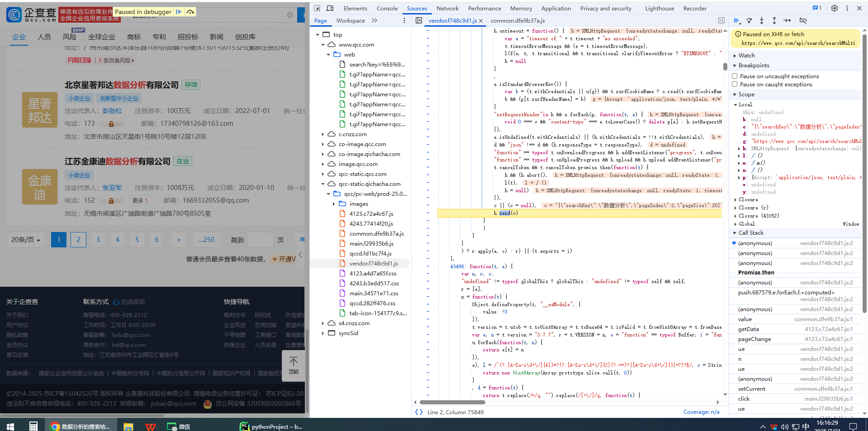
Task: Close the vendor.f748c9d1.js tab
Action: pyautogui.click(x=481, y=21)
